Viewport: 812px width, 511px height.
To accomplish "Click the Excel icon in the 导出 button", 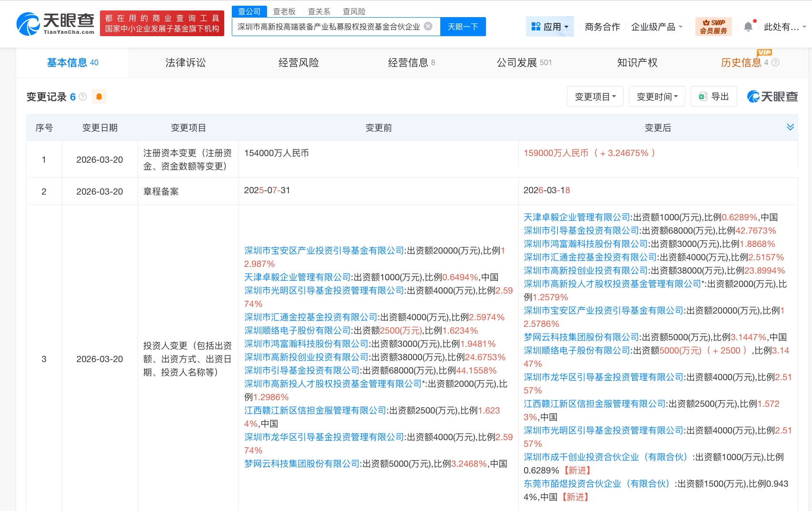I will 703,96.
